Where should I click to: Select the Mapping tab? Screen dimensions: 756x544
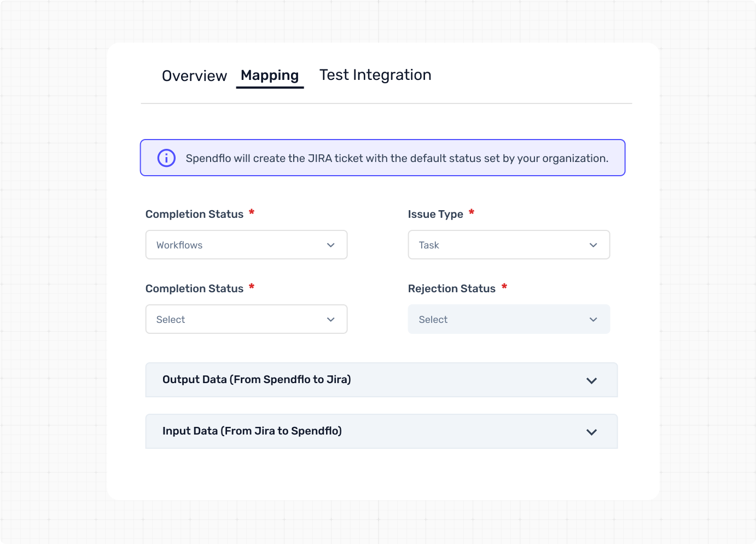270,76
